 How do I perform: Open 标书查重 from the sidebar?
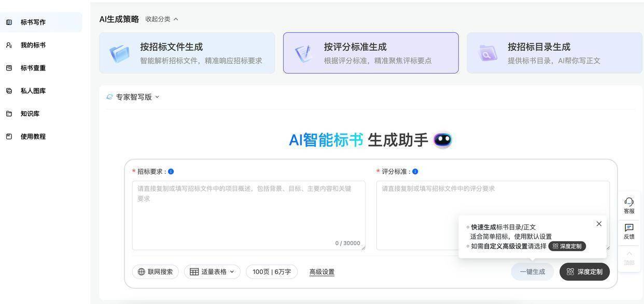(x=33, y=68)
